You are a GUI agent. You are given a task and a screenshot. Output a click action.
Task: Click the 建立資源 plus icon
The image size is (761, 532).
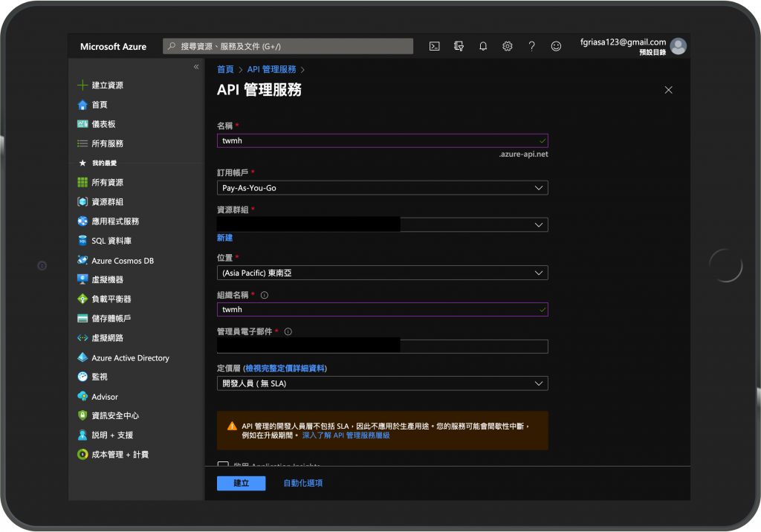(x=82, y=85)
